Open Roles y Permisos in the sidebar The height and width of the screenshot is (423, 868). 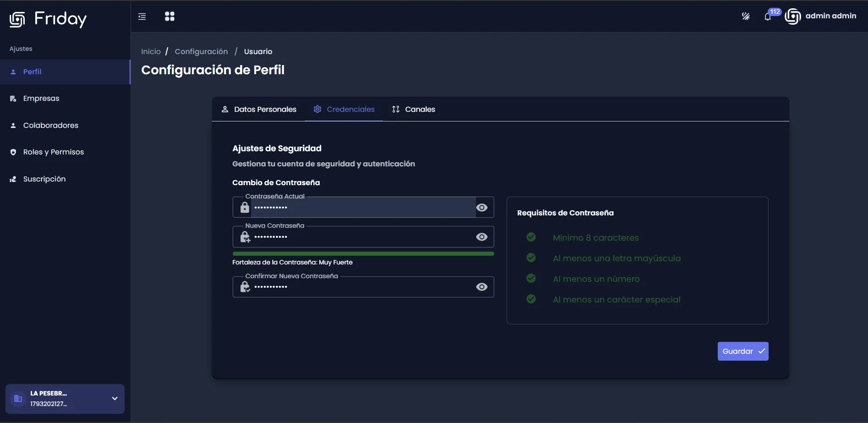coord(65,152)
